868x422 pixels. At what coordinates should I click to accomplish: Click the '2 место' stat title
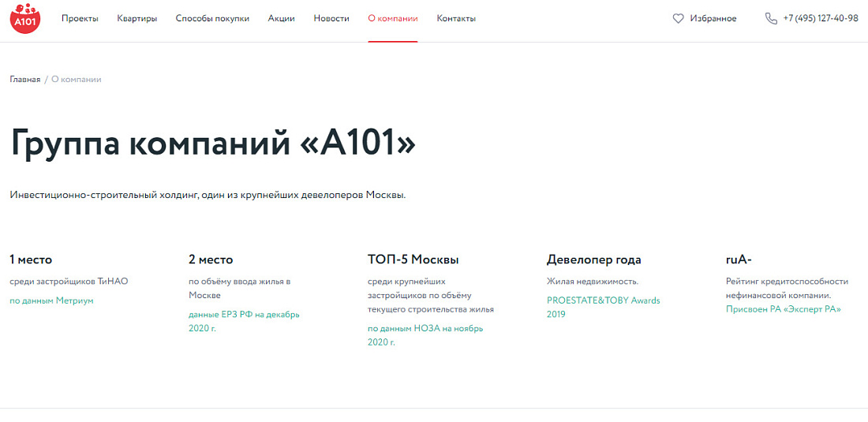211,260
